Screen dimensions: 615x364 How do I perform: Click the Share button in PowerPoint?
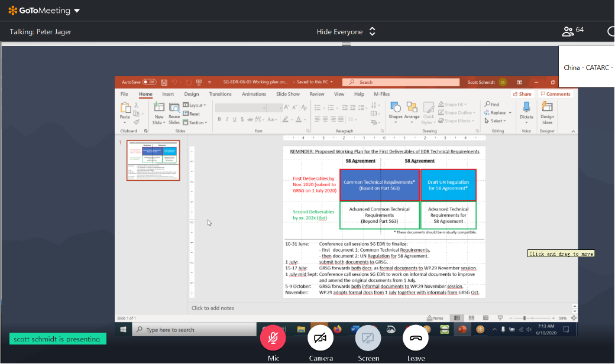[x=523, y=94]
